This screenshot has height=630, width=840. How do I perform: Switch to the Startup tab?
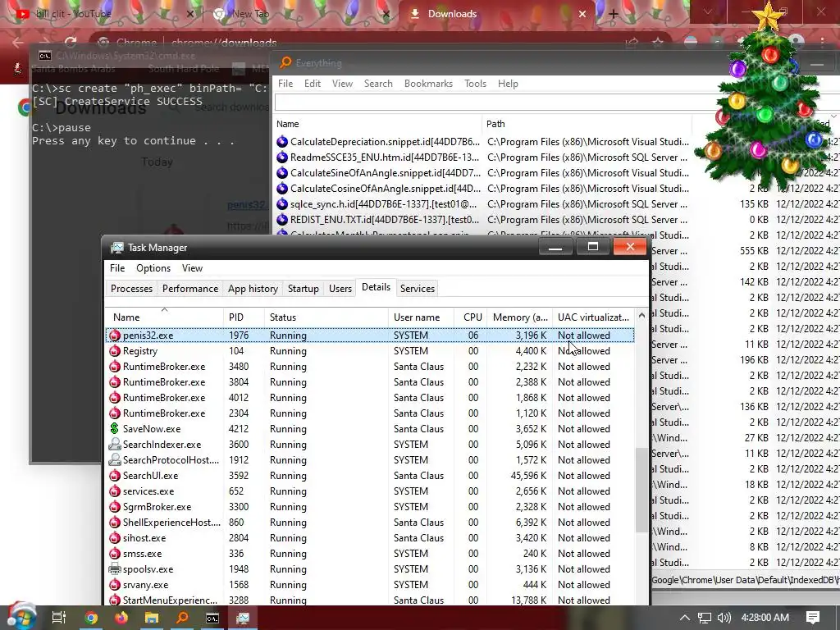point(304,288)
